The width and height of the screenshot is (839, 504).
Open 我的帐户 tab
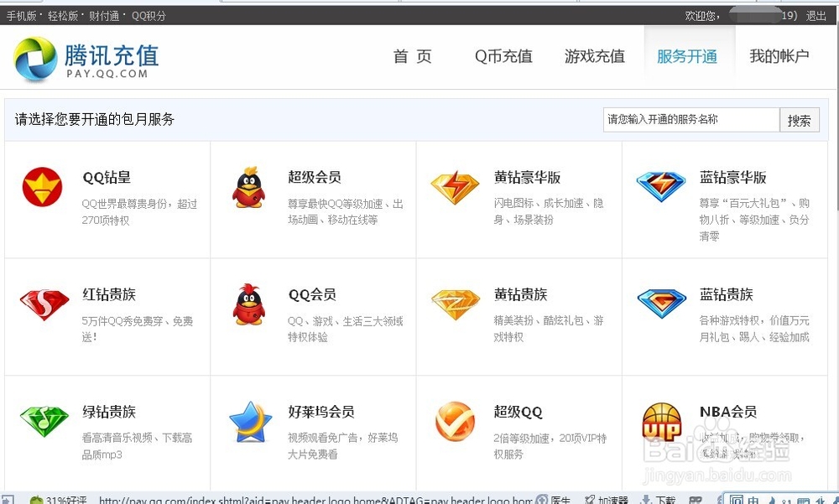click(x=779, y=55)
